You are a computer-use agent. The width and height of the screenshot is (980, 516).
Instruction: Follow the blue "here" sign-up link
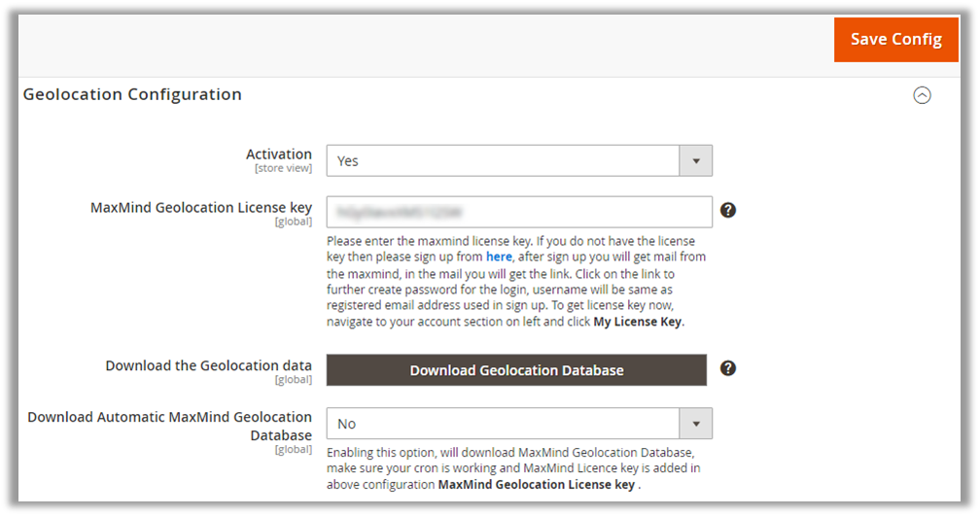coord(498,257)
